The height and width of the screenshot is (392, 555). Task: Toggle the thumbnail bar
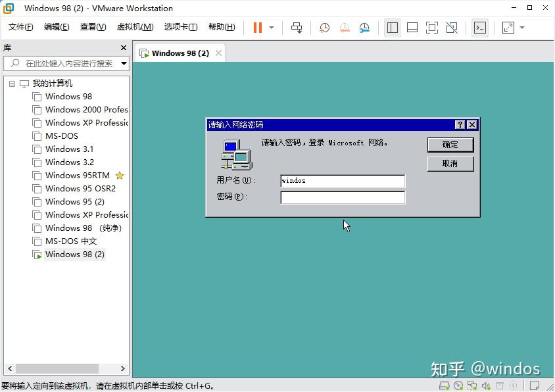click(411, 28)
